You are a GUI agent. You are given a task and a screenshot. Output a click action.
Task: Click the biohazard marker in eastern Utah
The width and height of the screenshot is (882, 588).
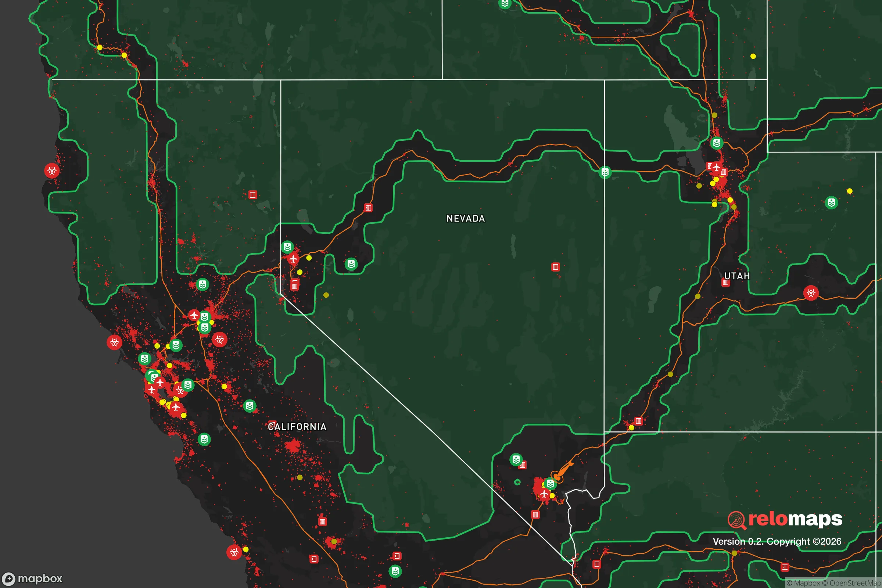click(x=811, y=293)
